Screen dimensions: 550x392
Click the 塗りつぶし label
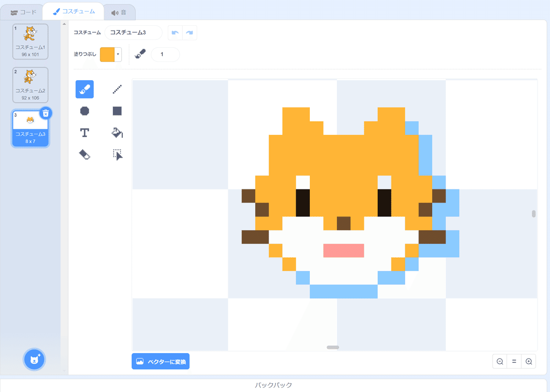(85, 55)
